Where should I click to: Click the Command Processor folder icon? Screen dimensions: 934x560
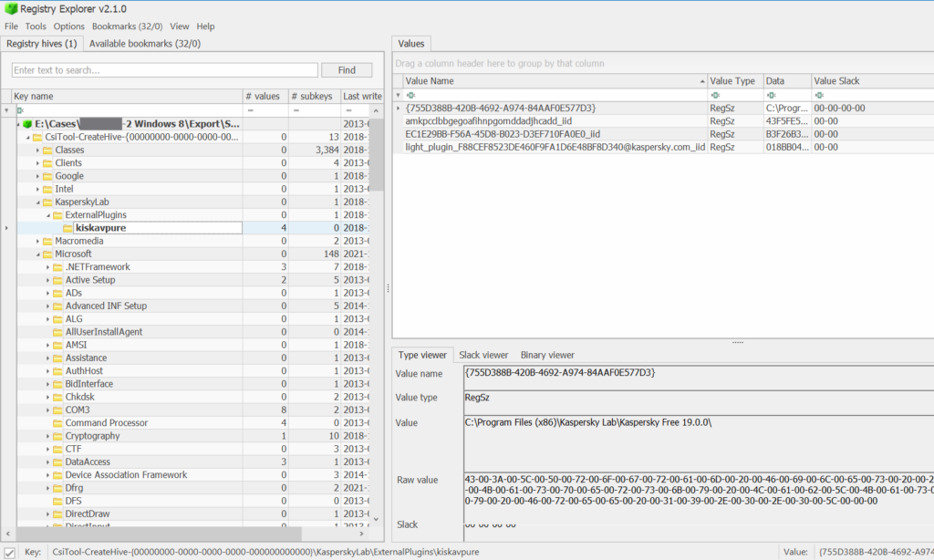(x=57, y=423)
